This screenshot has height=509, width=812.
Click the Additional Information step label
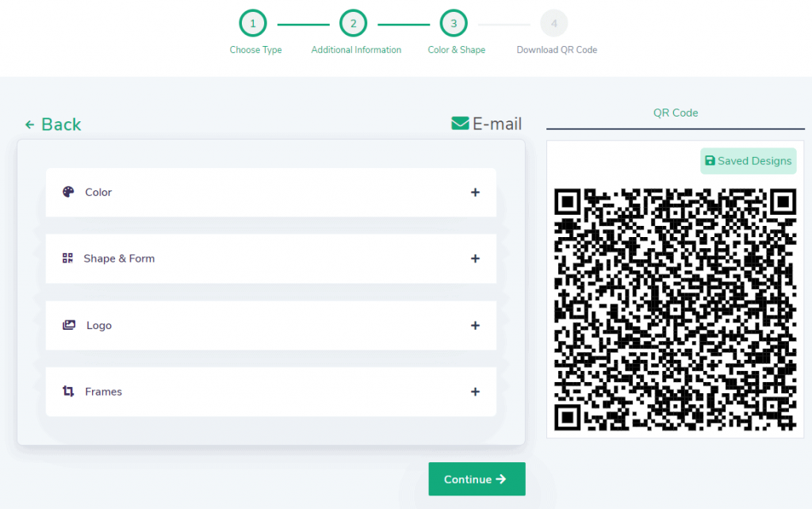coord(356,50)
